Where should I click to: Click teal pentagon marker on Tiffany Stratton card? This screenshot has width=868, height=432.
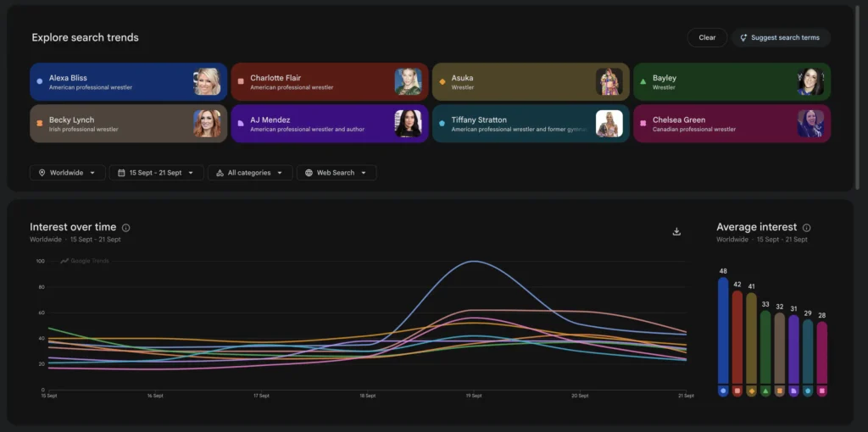pyautogui.click(x=442, y=124)
